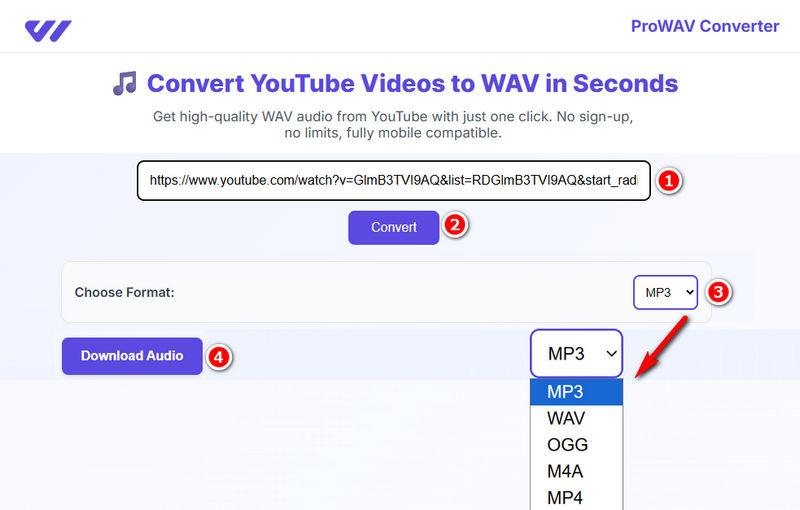Open the small MP3 format dropdown
Viewport: 800px width, 510px height.
click(665, 292)
